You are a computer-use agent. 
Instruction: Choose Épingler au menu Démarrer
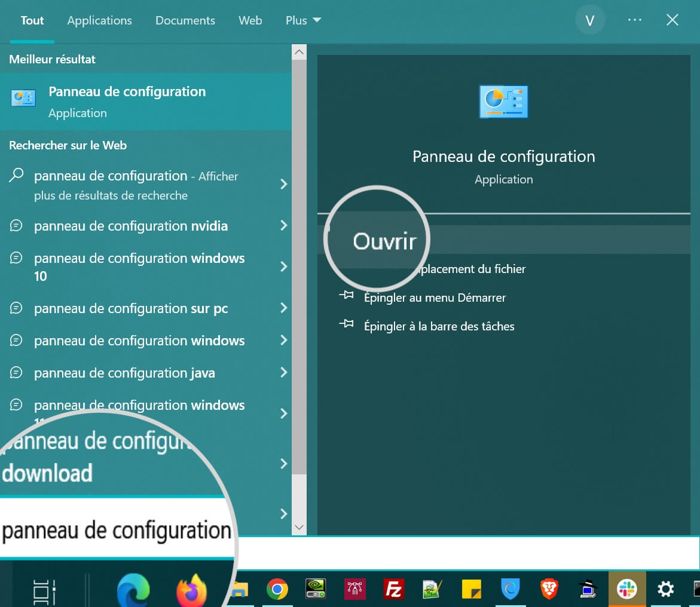tap(435, 298)
